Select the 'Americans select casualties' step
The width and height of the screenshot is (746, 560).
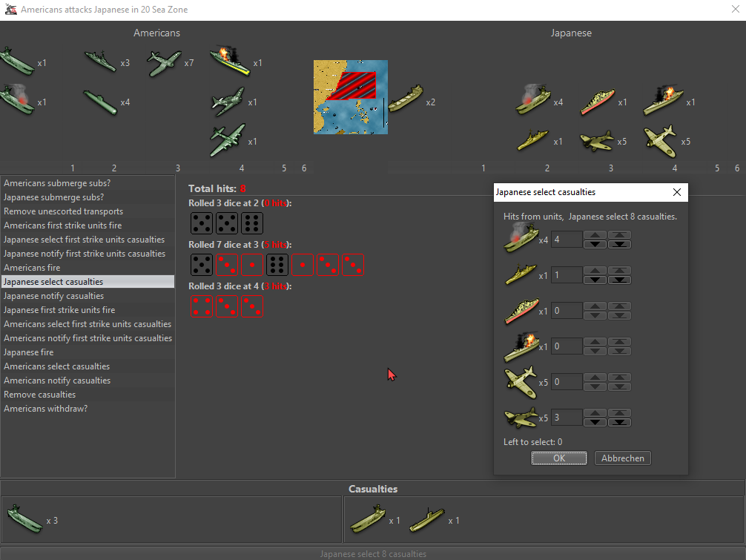[x=88, y=366]
